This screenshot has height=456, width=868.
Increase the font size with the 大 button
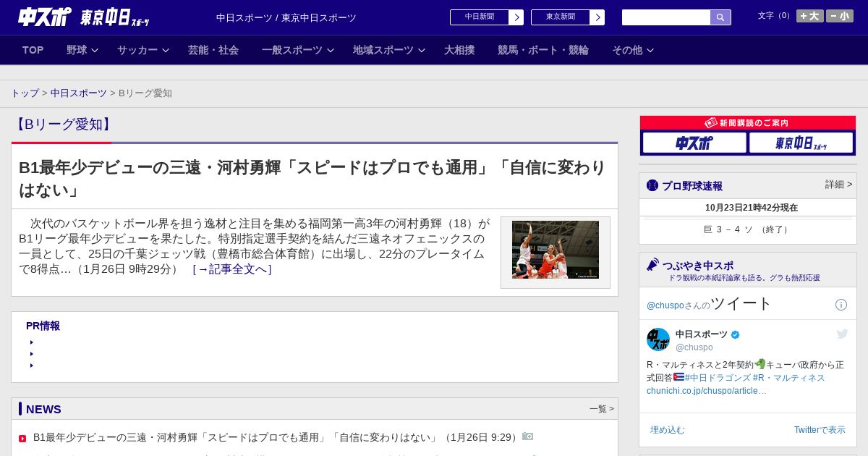(x=809, y=16)
